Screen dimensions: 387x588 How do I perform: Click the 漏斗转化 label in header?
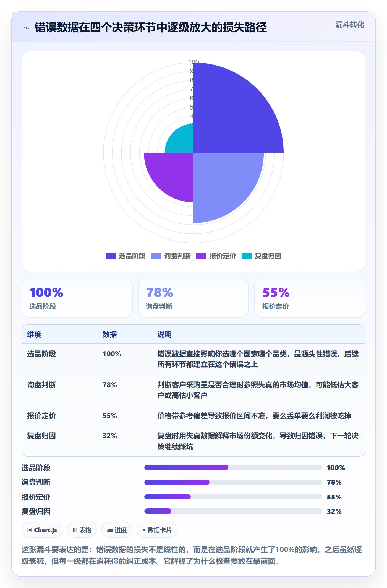[x=350, y=25]
